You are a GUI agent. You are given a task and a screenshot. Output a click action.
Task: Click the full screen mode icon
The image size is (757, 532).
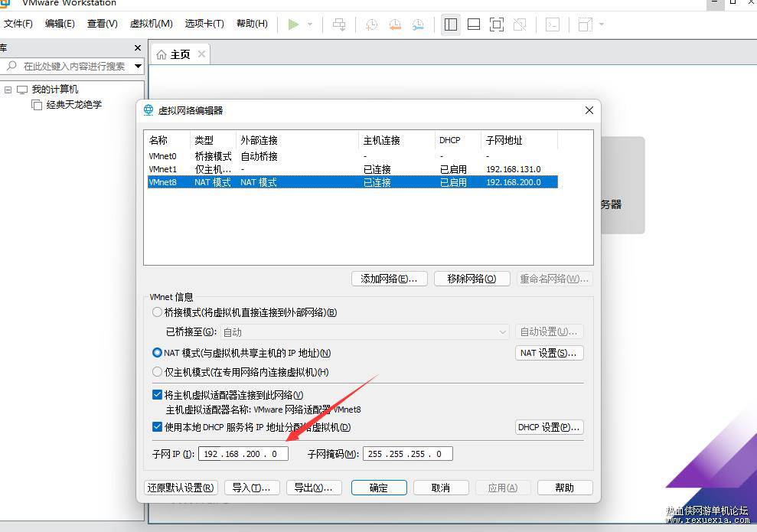(496, 24)
